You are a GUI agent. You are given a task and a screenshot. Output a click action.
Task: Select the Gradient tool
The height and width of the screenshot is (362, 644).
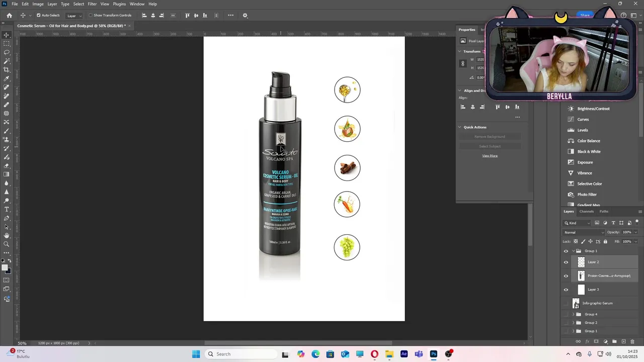point(7,174)
